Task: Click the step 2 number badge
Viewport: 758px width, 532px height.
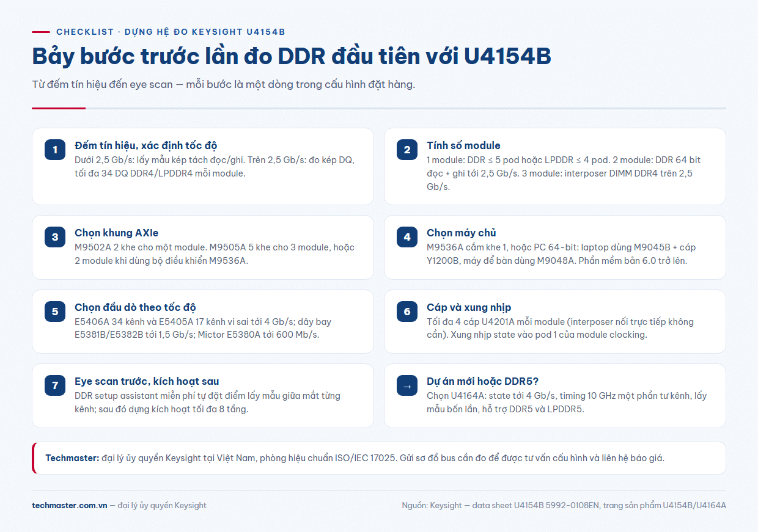Action: (407, 150)
